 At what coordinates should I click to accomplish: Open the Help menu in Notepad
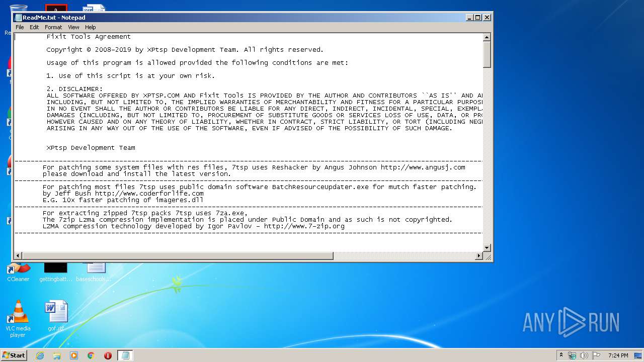pos(90,27)
